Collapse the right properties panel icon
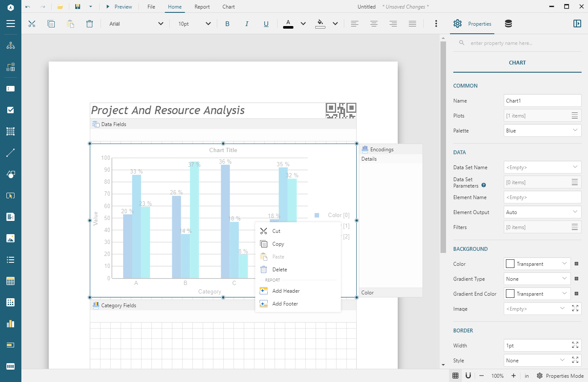Image resolution: width=588 pixels, height=382 pixels. (577, 24)
